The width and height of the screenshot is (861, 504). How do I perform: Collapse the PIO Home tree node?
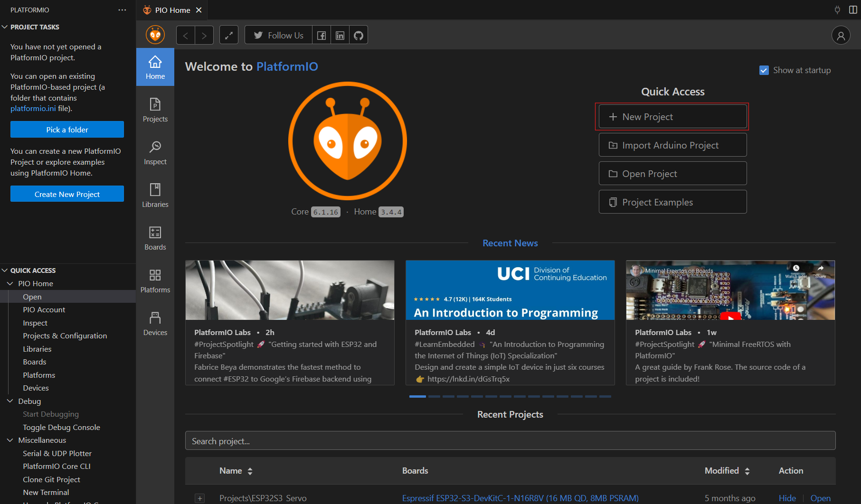(10, 283)
